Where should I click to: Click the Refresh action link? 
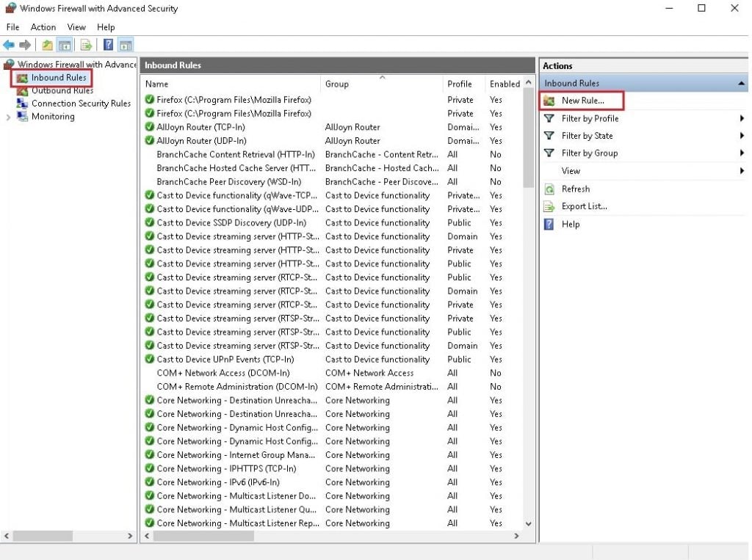click(x=576, y=189)
